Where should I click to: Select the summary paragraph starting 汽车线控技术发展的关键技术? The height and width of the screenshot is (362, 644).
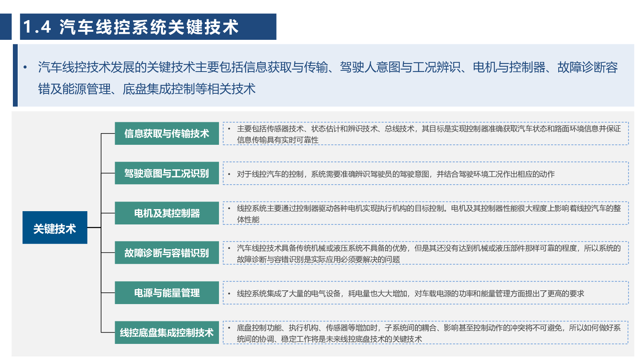tap(328, 78)
